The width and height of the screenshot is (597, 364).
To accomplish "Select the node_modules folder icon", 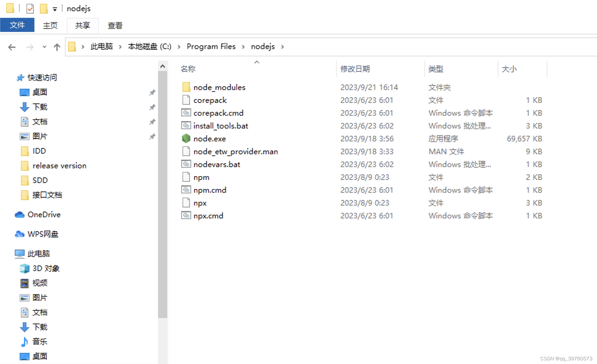I will pyautogui.click(x=186, y=87).
